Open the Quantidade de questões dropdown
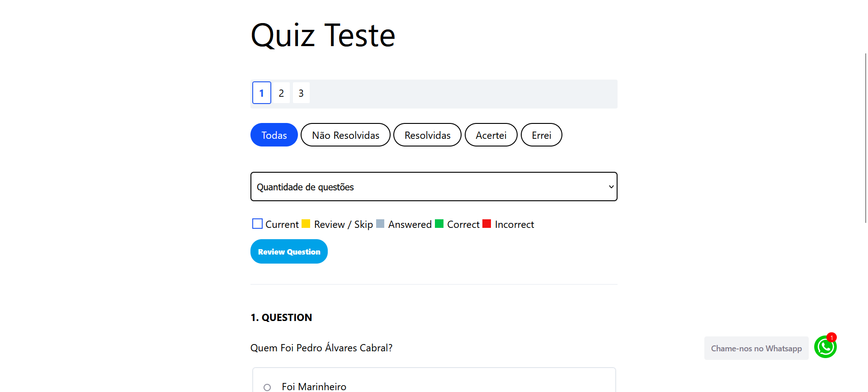The image size is (868, 392). click(434, 187)
